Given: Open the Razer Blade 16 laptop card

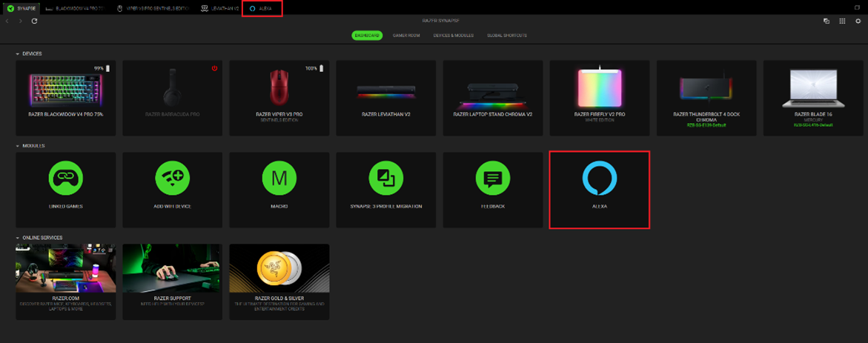Looking at the screenshot, I should [813, 98].
